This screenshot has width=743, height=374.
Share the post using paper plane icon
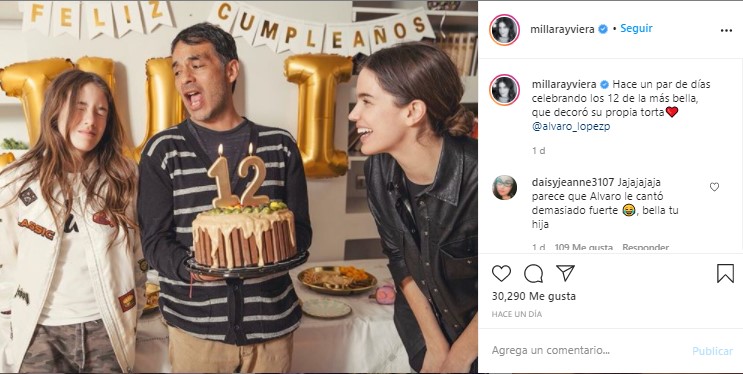565,273
